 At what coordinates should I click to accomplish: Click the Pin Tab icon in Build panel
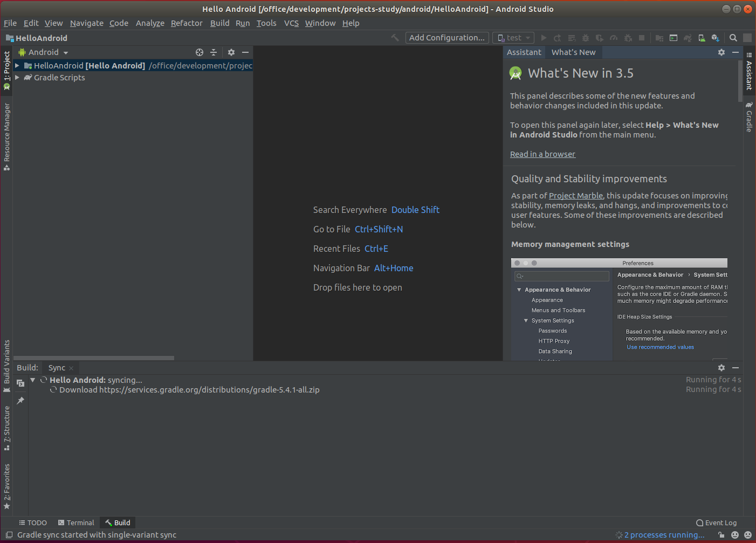click(x=20, y=401)
